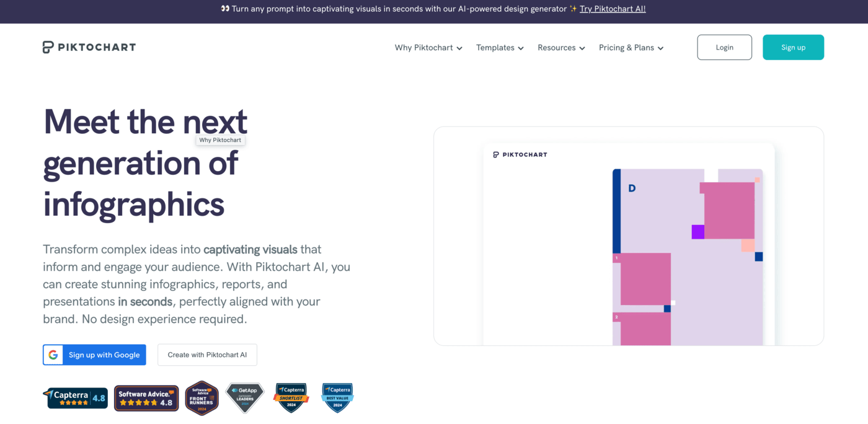
Task: Follow the Try Piktochart AI! banner link
Action: click(x=613, y=9)
